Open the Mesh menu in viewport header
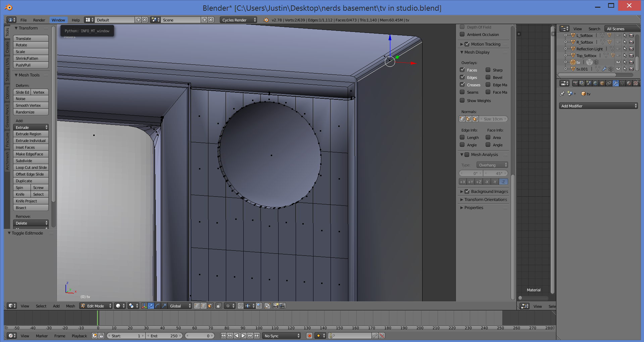 pos(70,306)
